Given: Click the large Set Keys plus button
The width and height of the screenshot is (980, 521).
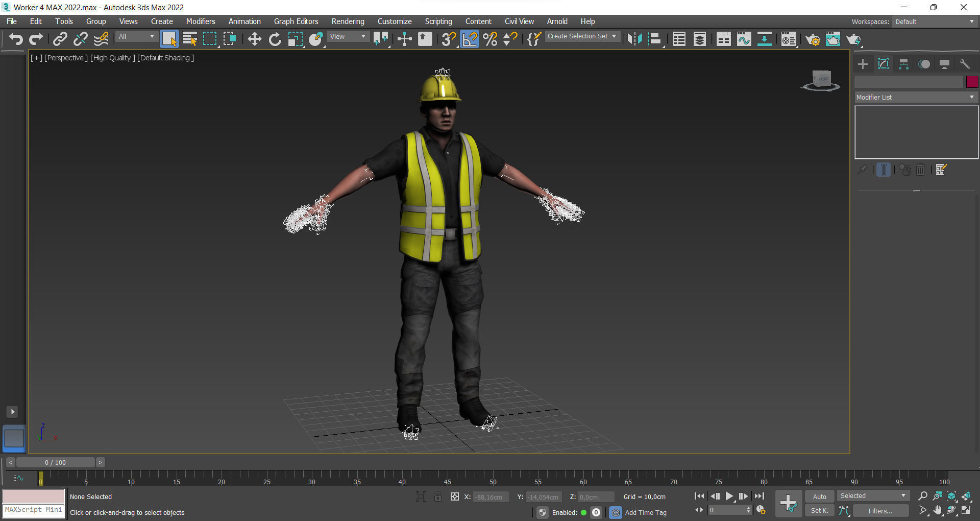Looking at the screenshot, I should tap(789, 503).
